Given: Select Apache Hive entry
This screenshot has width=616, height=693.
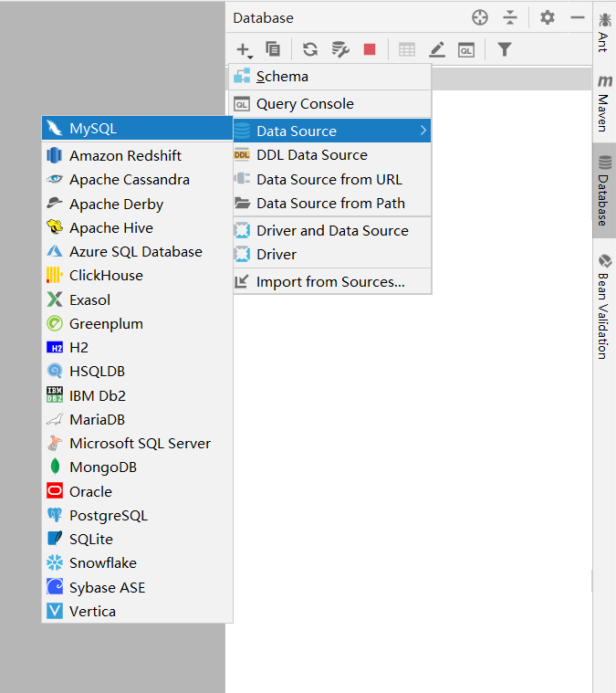Looking at the screenshot, I should click(x=138, y=227).
